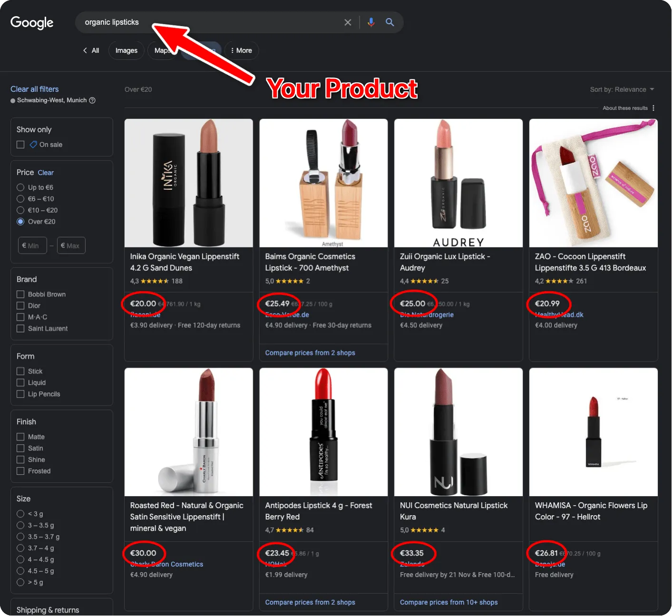672x616 pixels.
Task: Open the Sort by Relevance dropdown
Action: [x=622, y=89]
